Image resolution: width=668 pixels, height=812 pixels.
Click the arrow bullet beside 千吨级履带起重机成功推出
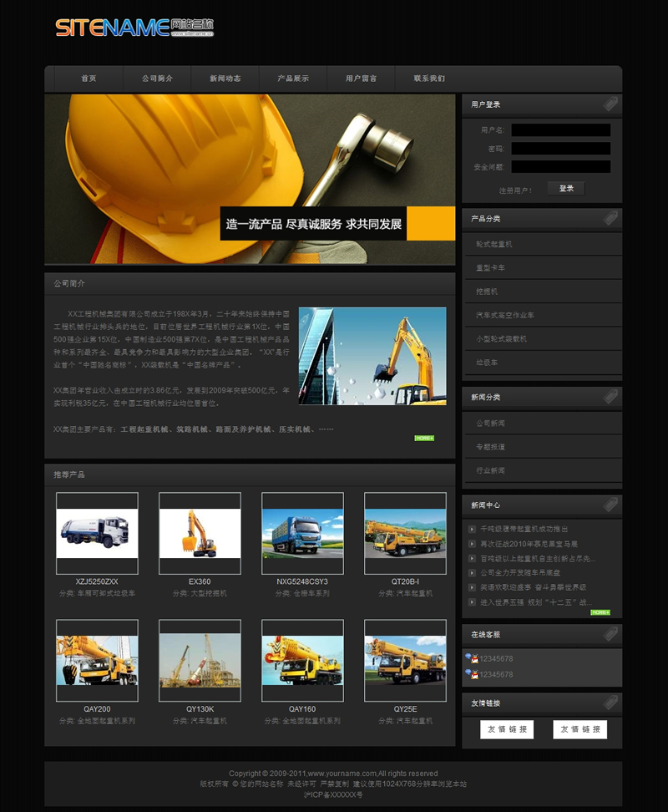tap(472, 529)
